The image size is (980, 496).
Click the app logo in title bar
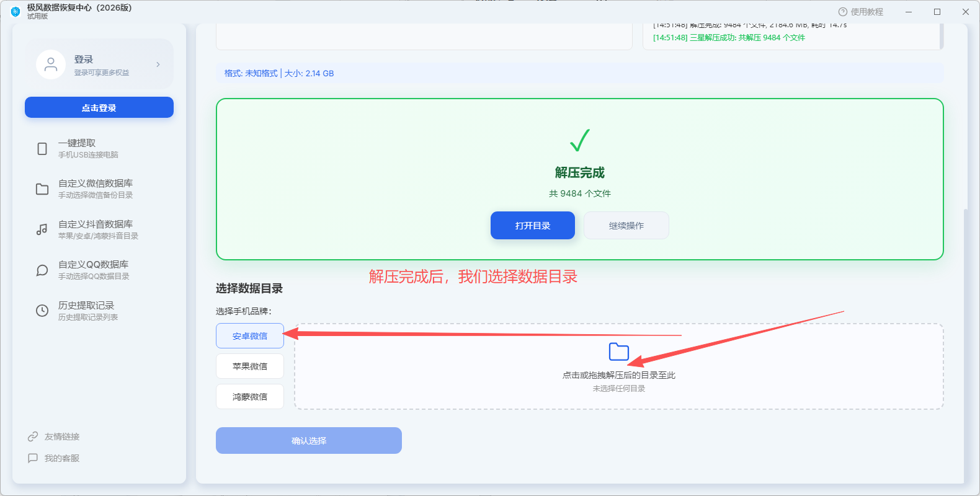[x=16, y=12]
